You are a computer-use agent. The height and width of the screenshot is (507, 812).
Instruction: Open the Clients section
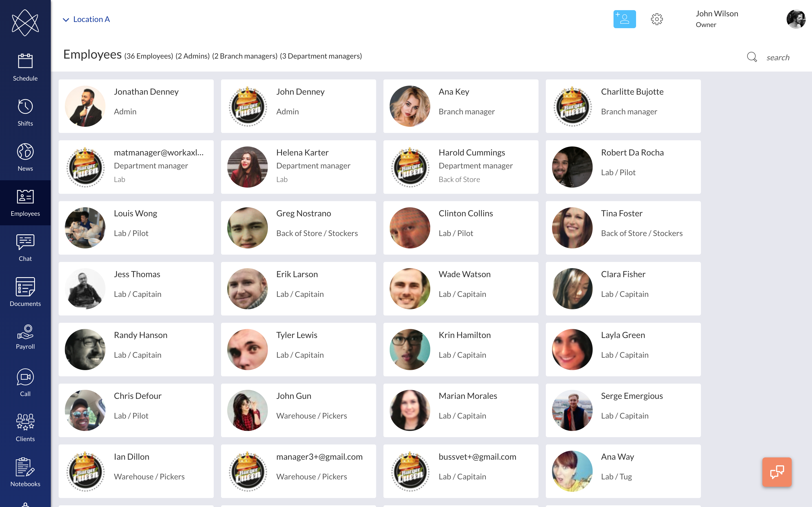(x=25, y=427)
